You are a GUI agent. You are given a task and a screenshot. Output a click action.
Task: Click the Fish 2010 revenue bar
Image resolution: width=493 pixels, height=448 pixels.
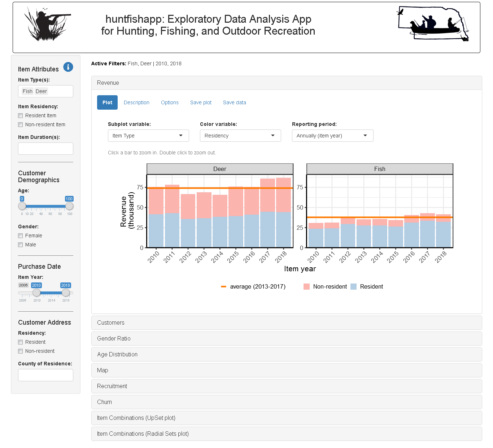coord(316,235)
